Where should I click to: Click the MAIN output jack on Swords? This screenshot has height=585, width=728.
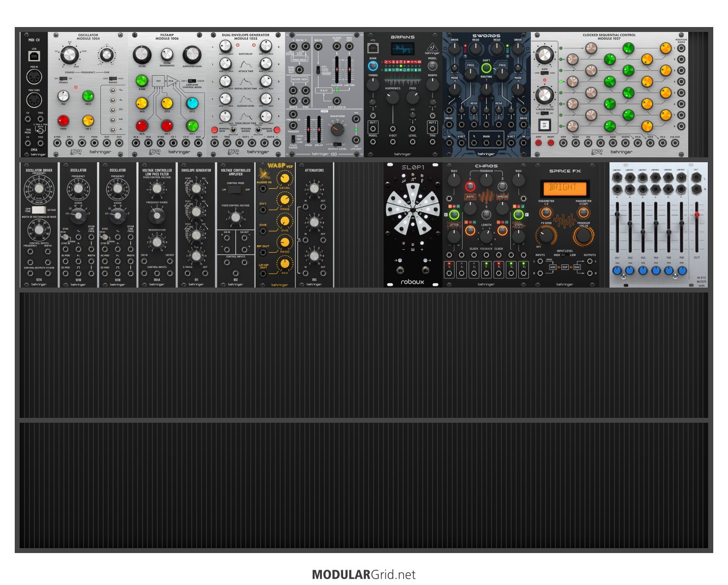[x=486, y=143]
